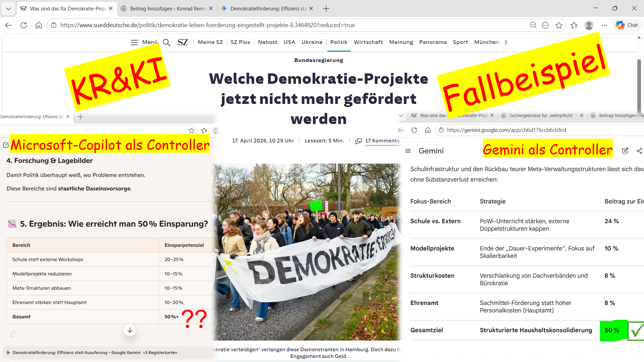The image size is (644, 362).
Task: Go to browser home via house icon
Action: click(x=39, y=25)
